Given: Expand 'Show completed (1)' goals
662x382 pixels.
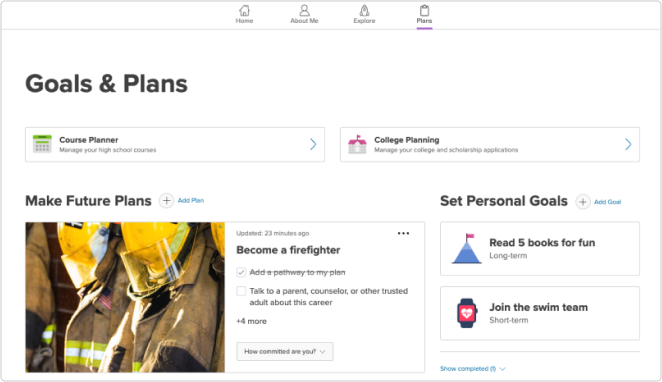Looking at the screenshot, I should tap(472, 368).
